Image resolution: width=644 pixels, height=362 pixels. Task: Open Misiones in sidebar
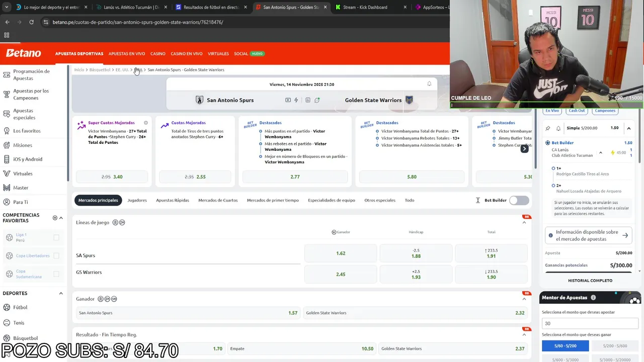[x=23, y=145]
